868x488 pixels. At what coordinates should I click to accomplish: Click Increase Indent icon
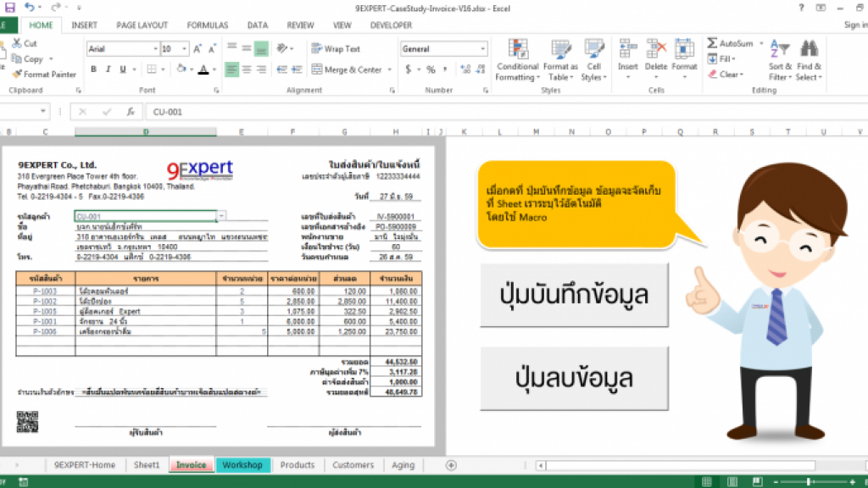[x=298, y=69]
